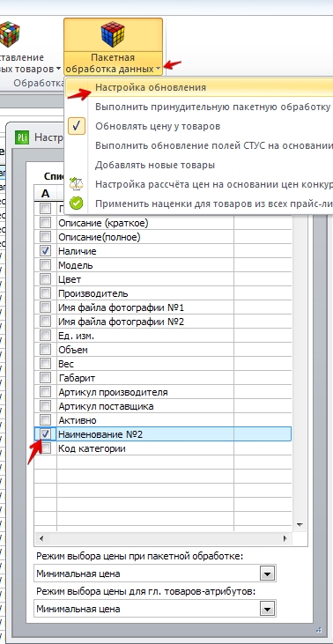Check the Артикул поставщика checkbox
This screenshot has height=644, width=333.
tap(46, 406)
